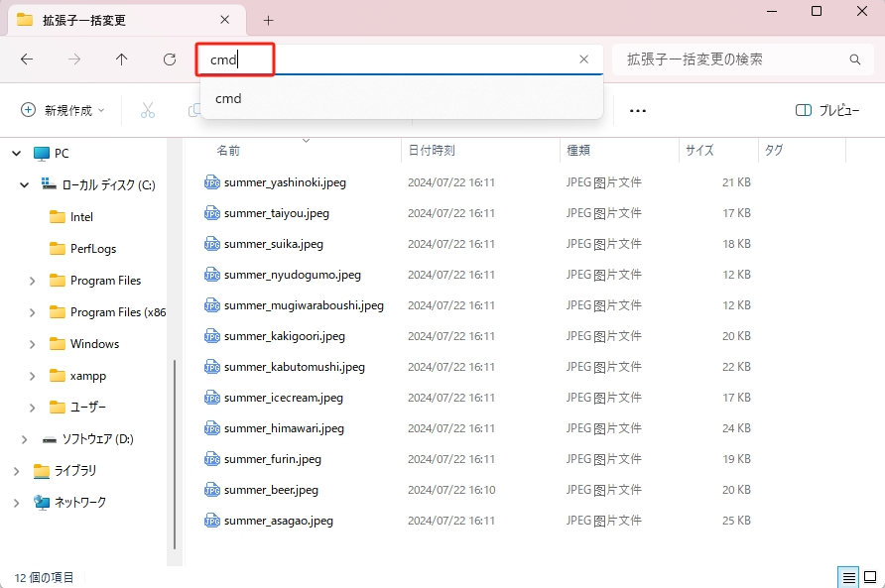Enable details view from the status bar

(848, 576)
